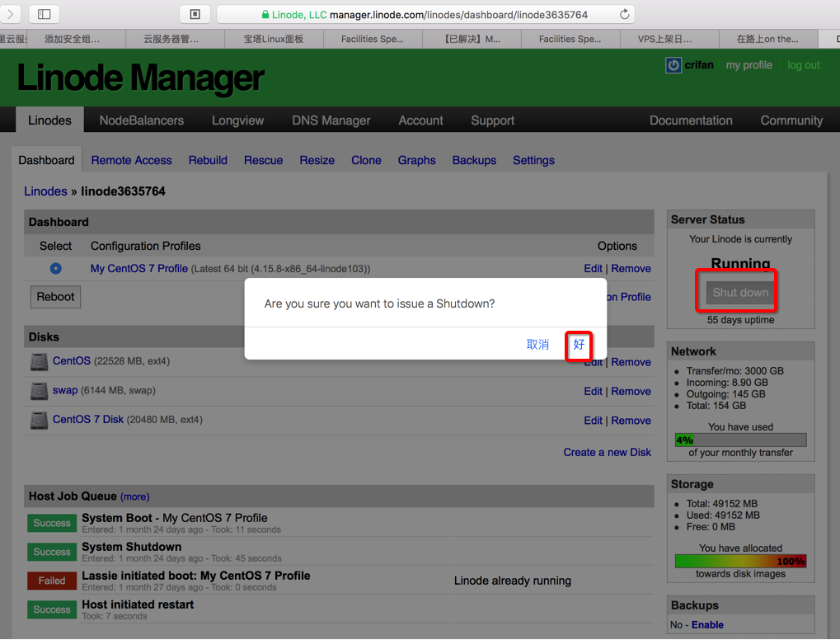Click the log out link

[x=803, y=65]
